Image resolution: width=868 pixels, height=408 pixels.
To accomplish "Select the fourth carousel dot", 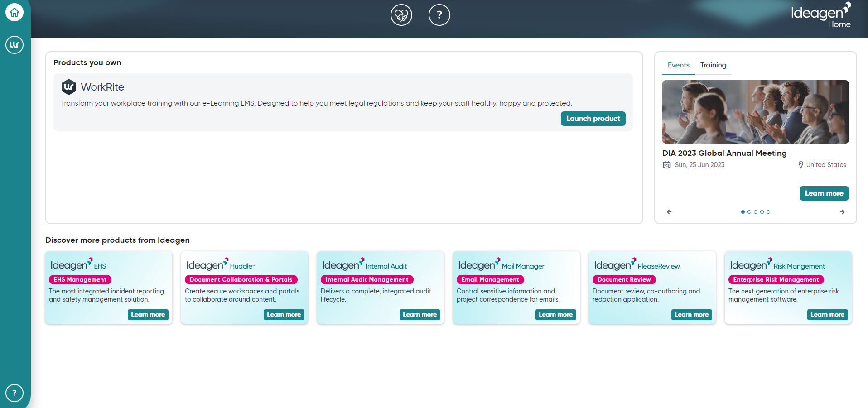I will (762, 212).
